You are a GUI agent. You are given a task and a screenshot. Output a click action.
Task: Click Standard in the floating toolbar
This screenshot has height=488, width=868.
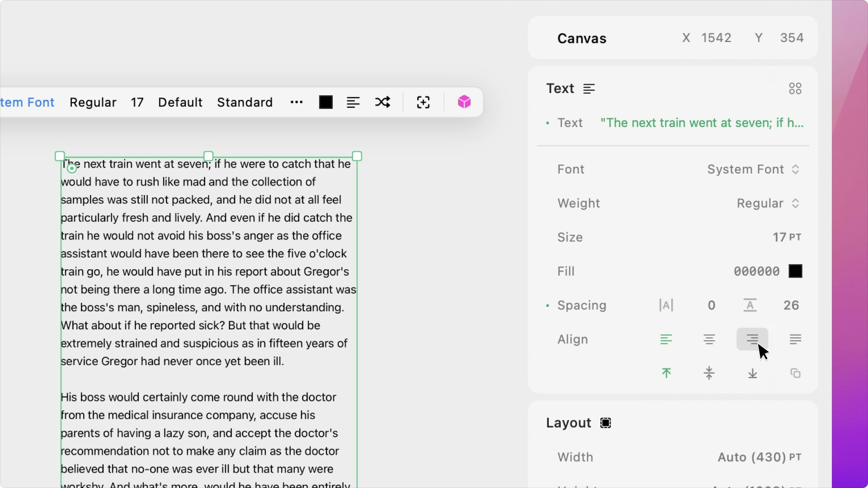[245, 103]
